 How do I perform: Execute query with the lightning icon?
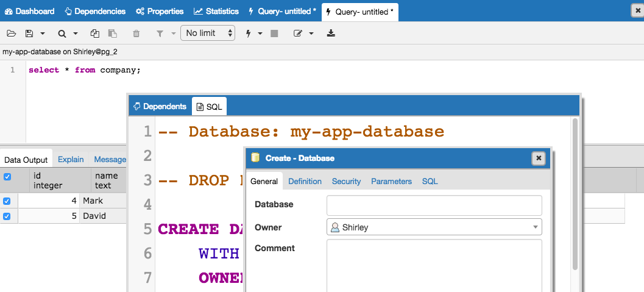tap(248, 34)
